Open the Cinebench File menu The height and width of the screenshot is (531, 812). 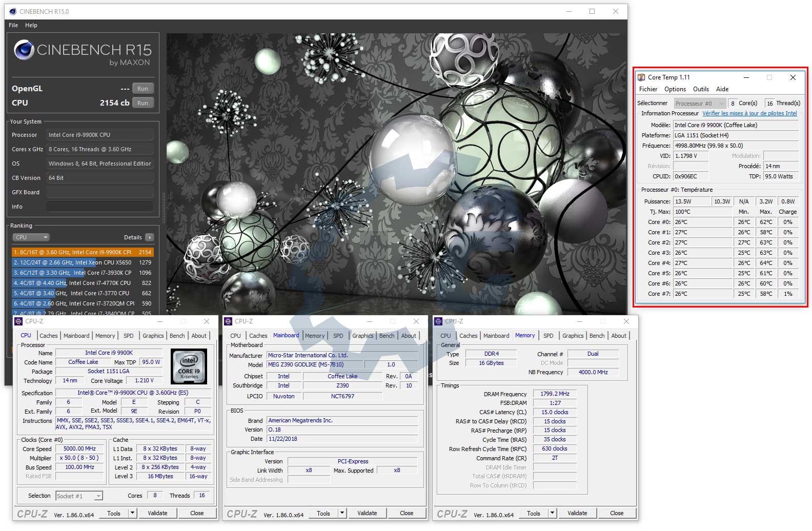[13, 25]
